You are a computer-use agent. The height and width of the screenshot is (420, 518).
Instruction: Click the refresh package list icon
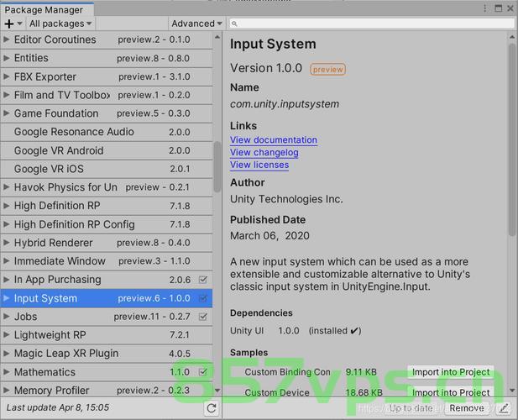pyautogui.click(x=212, y=408)
